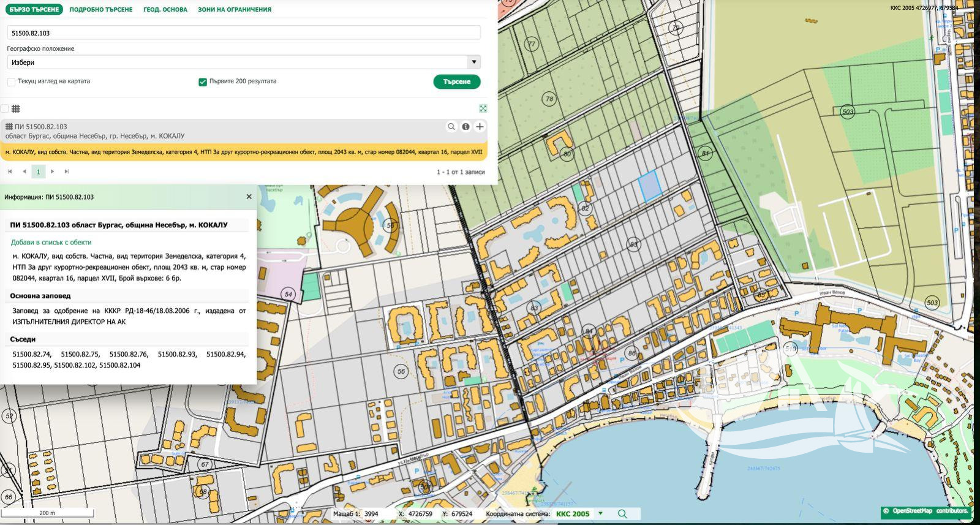Viewport: 980px width, 525px height.
Task: Go to first results page
Action: click(10, 172)
